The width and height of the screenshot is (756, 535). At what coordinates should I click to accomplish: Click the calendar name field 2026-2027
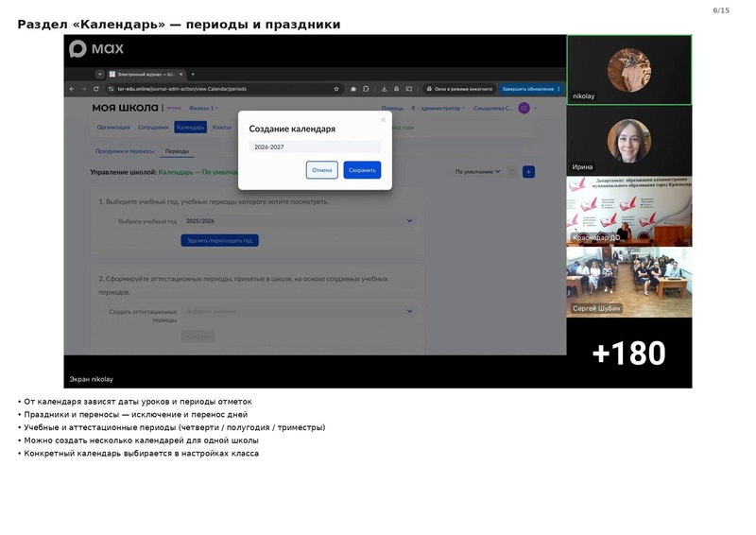pos(315,147)
